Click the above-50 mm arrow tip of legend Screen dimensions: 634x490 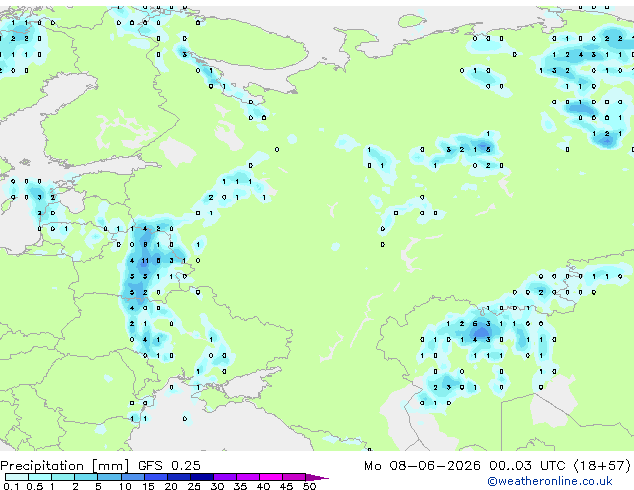click(x=317, y=477)
